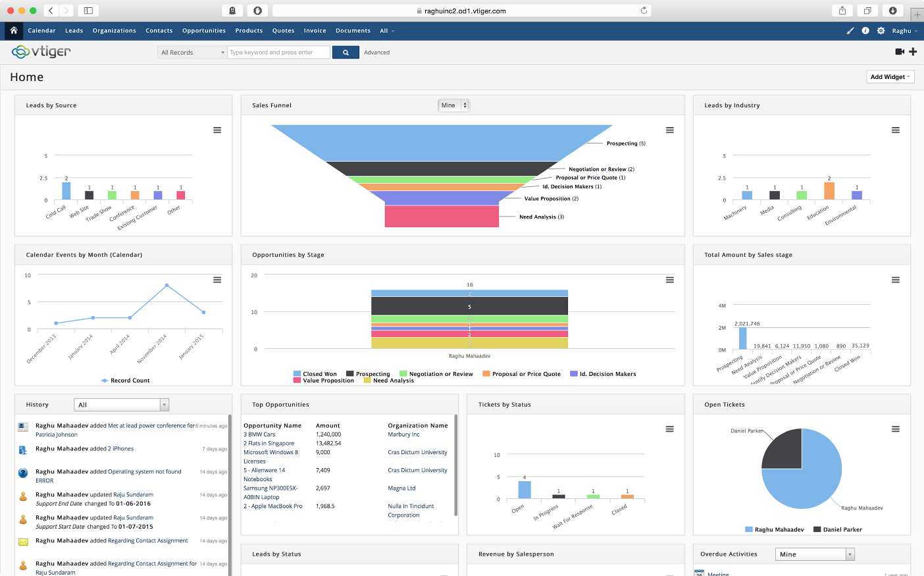Click the video camera icon
This screenshot has height=576, width=924.
900,51
